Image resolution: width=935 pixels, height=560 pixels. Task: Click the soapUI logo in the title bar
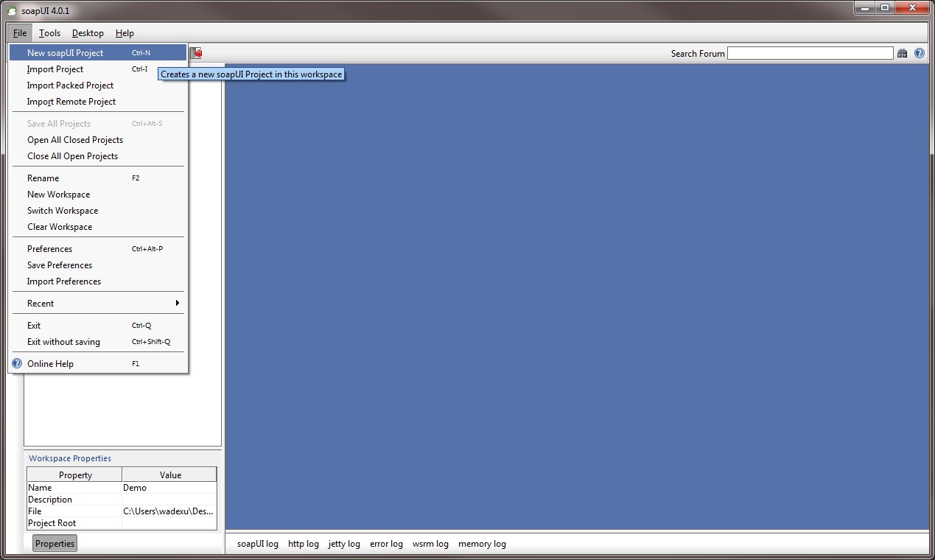(x=11, y=11)
